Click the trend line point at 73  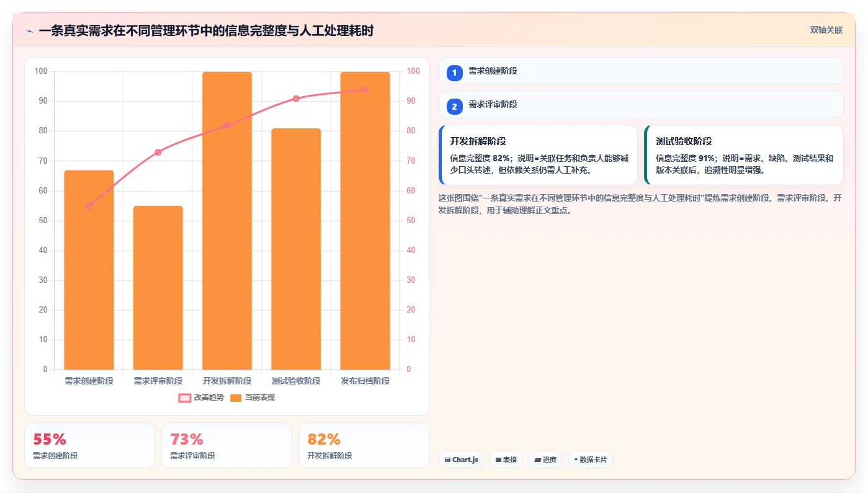point(158,152)
